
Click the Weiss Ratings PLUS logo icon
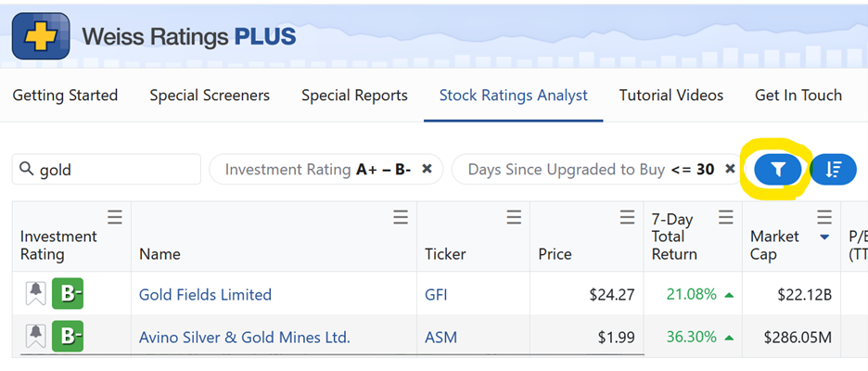point(41,36)
